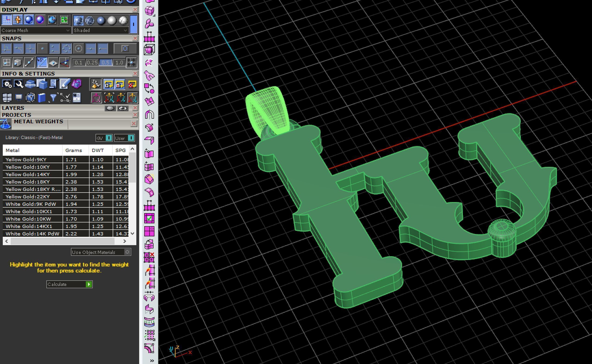This screenshot has width=592, height=364.
Task: Click the pink three-ellipsoid tool in sidebar
Action: click(149, 24)
